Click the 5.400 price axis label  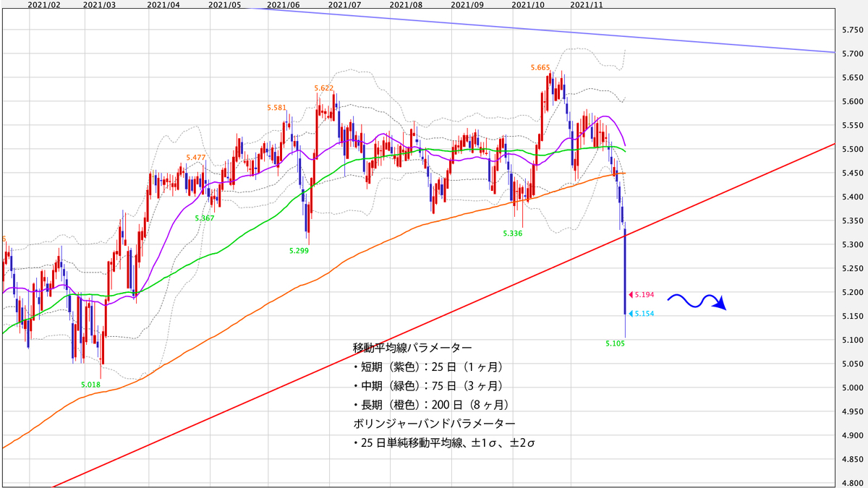[853, 197]
